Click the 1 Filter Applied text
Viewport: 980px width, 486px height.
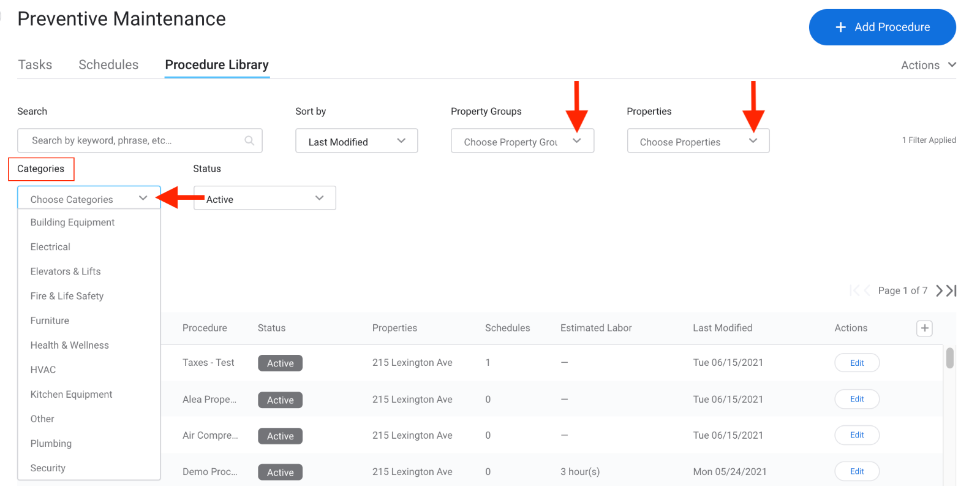[x=929, y=140]
